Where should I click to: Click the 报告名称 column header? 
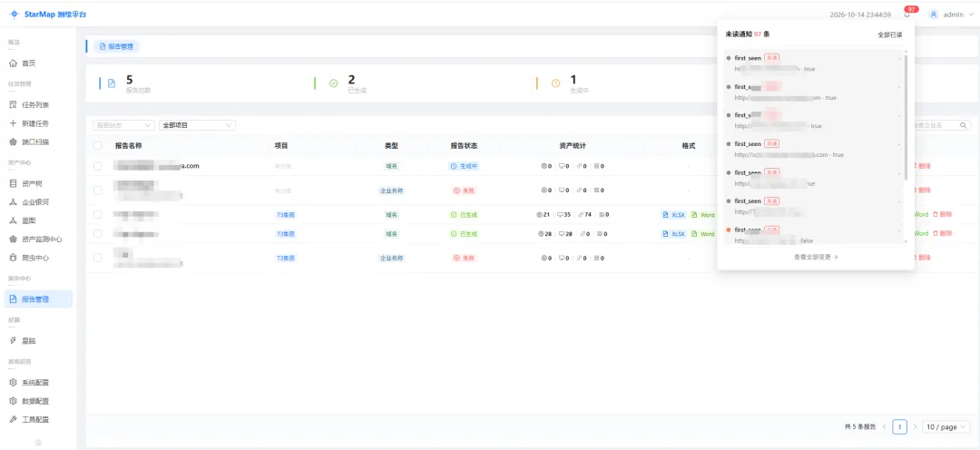129,146
